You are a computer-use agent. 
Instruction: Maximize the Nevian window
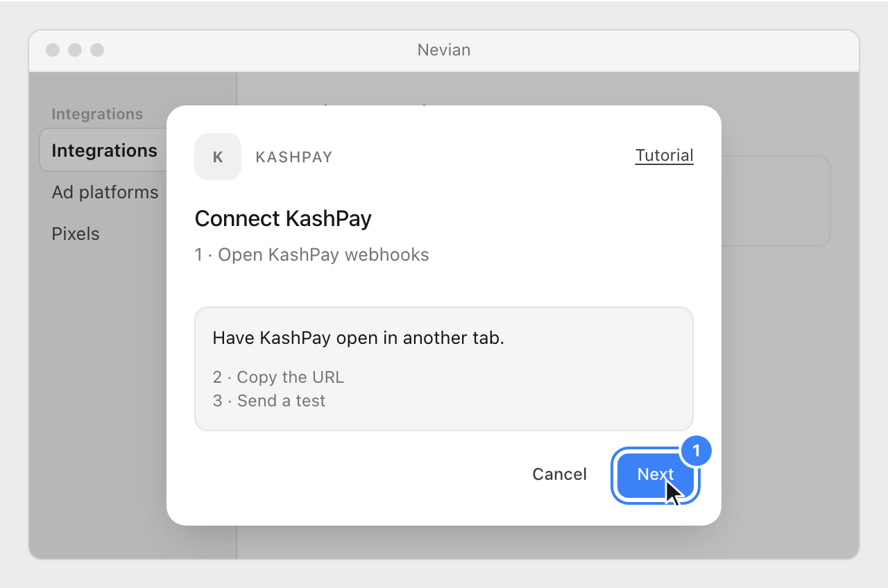click(x=97, y=50)
